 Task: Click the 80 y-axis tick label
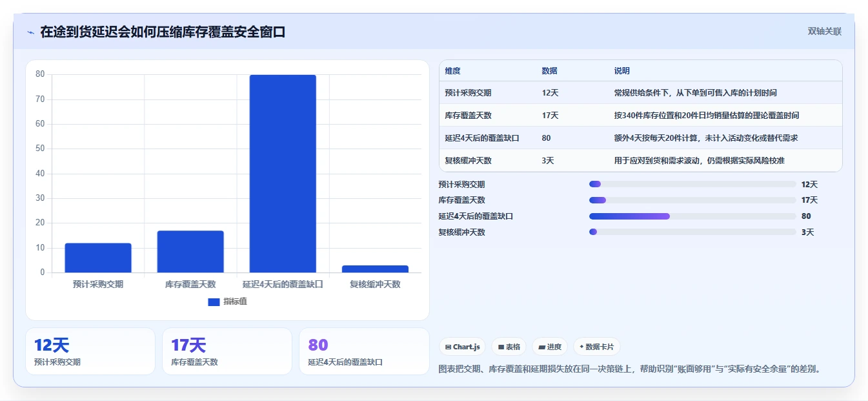[40, 74]
